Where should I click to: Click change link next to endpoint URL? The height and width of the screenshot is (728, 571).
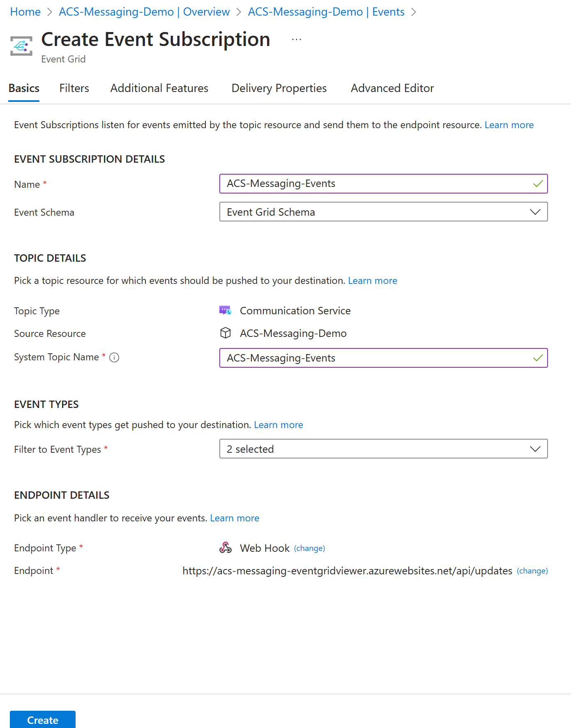coord(532,571)
